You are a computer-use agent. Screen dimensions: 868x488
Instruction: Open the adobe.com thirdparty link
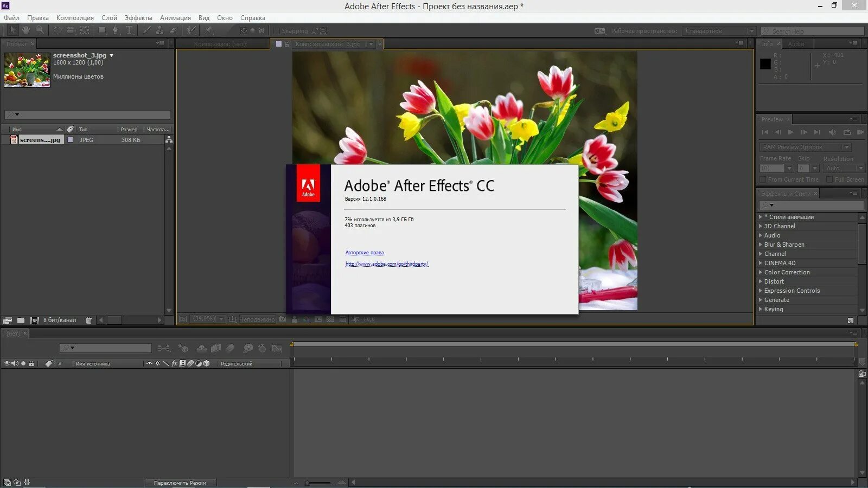pyautogui.click(x=387, y=264)
